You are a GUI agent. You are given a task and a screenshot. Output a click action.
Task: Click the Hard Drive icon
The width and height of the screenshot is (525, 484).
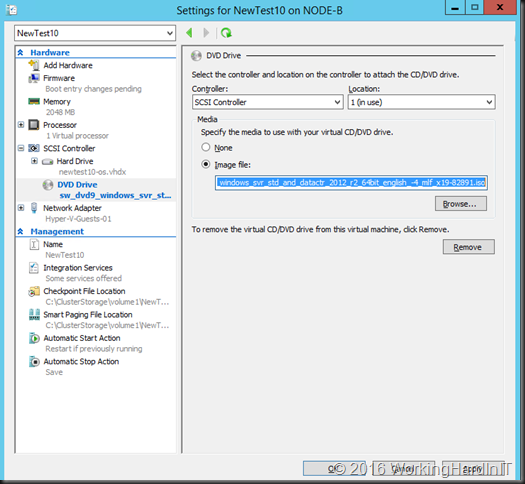(x=48, y=162)
